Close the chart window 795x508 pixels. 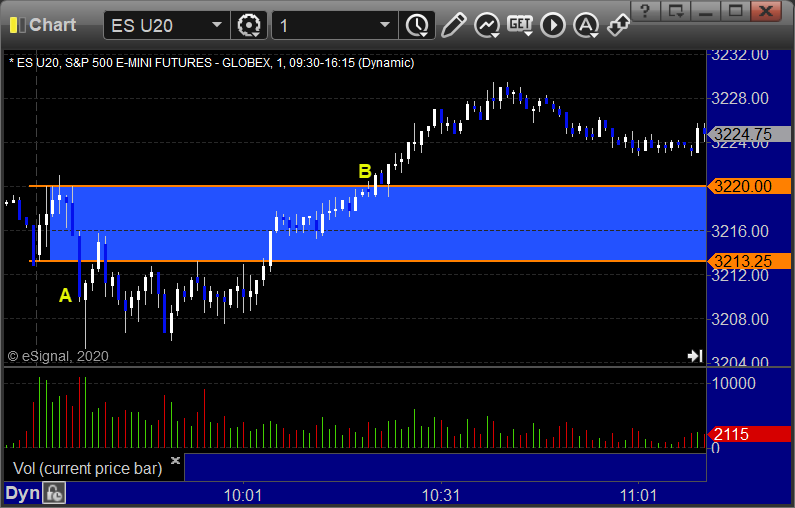tap(766, 11)
